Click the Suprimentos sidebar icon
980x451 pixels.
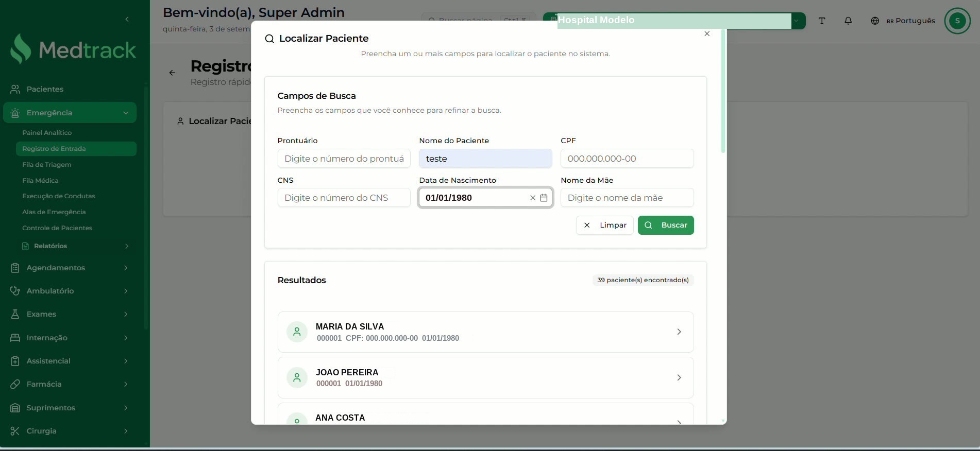[x=15, y=408]
